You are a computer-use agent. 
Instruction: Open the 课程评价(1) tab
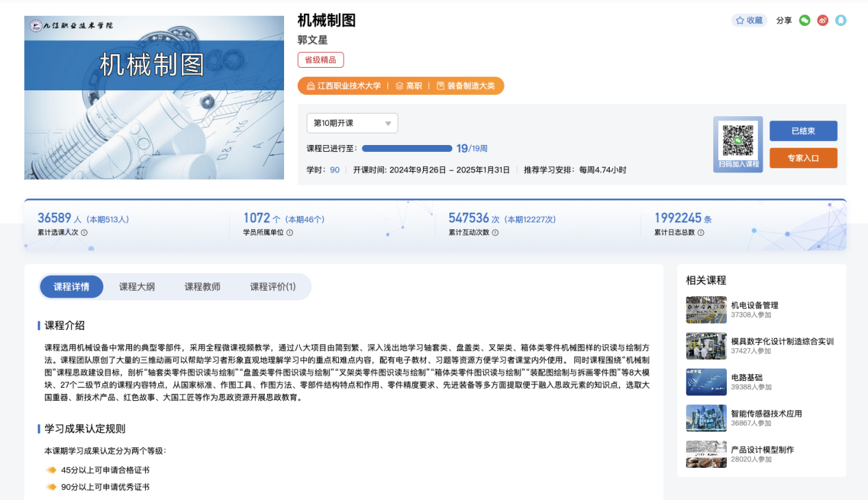(272, 287)
